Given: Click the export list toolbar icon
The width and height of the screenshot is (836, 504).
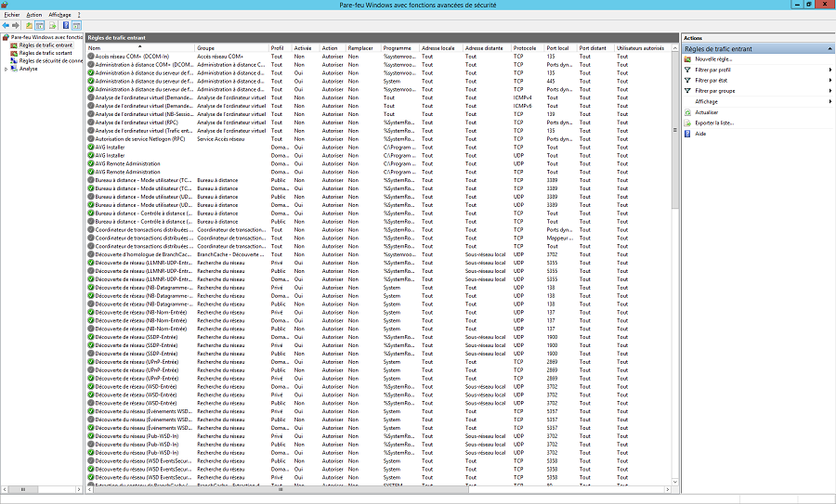Looking at the screenshot, I should 52,25.
